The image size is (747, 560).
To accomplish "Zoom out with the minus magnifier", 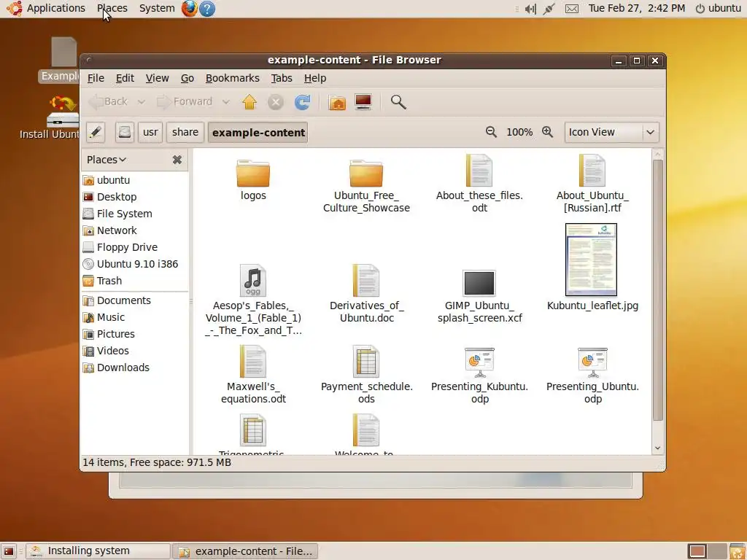I will click(491, 132).
